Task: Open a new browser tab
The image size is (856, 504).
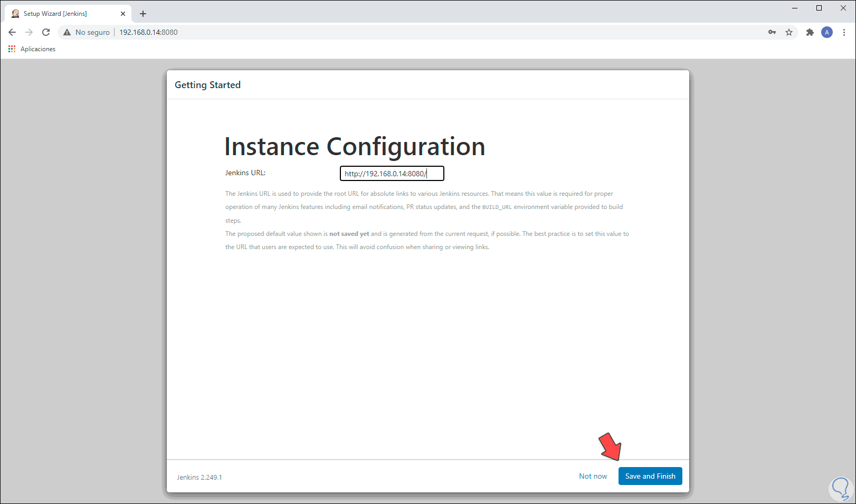Action: [x=143, y=14]
